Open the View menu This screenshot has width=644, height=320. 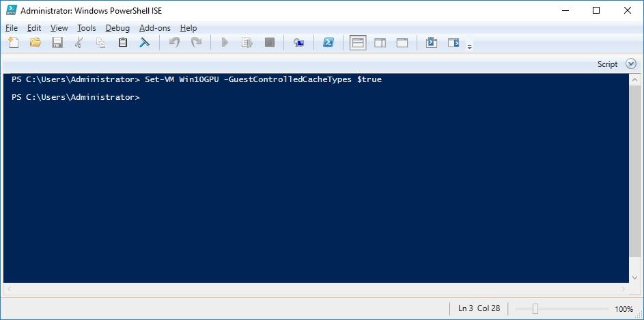[x=59, y=28]
